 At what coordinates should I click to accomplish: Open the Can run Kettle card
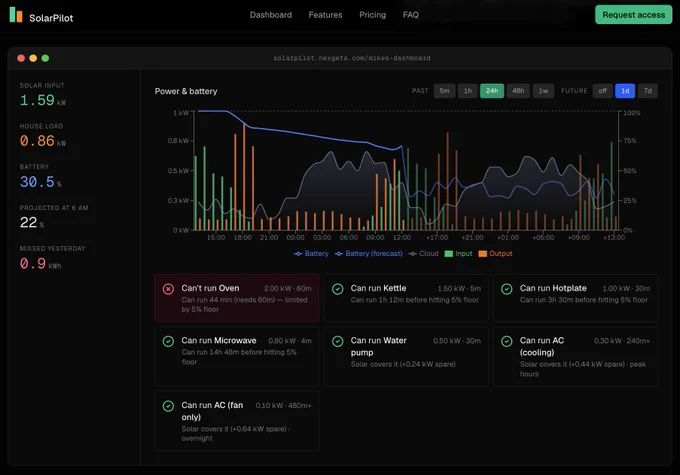tap(406, 298)
